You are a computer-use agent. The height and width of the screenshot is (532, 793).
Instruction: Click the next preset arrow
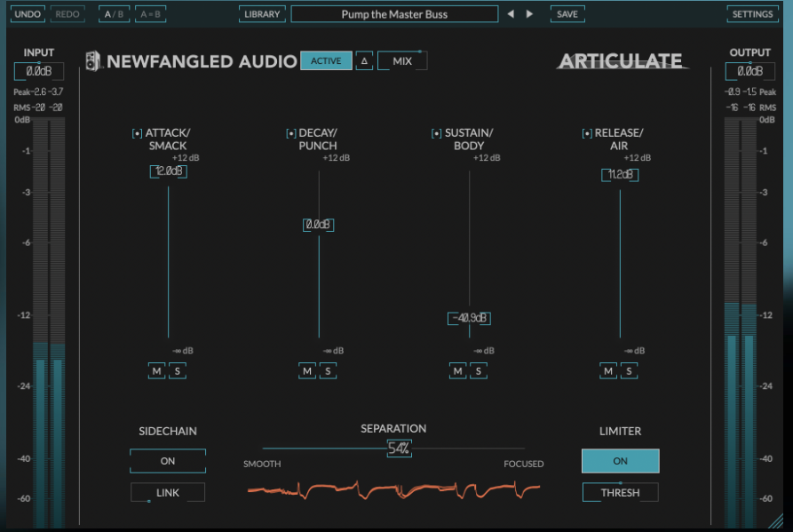tap(529, 14)
